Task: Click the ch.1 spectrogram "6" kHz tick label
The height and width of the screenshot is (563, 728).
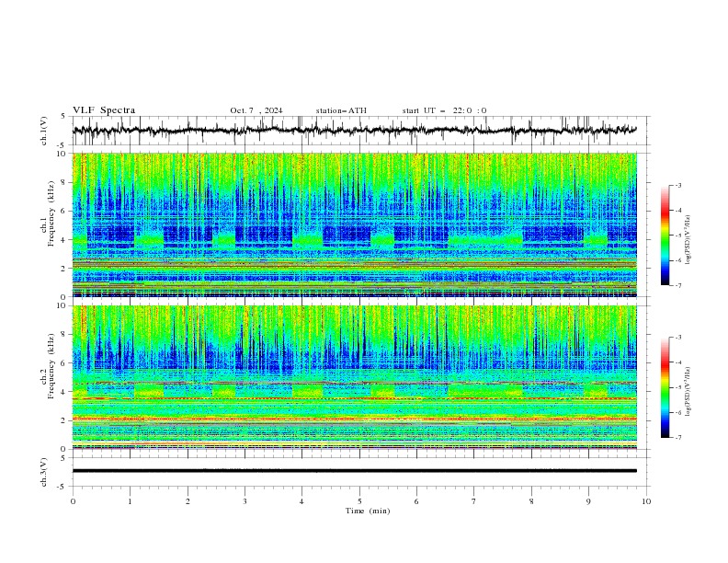Action: click(64, 212)
